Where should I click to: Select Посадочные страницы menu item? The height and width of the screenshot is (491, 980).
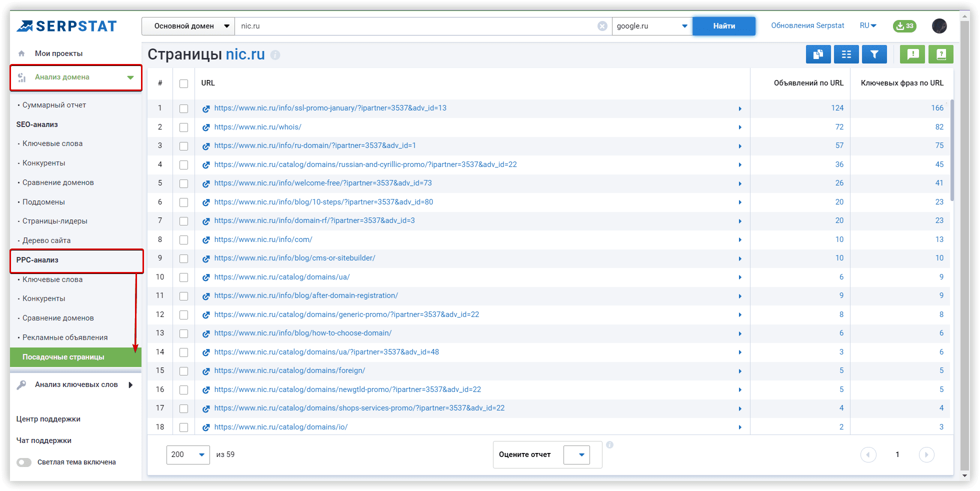[x=75, y=357]
